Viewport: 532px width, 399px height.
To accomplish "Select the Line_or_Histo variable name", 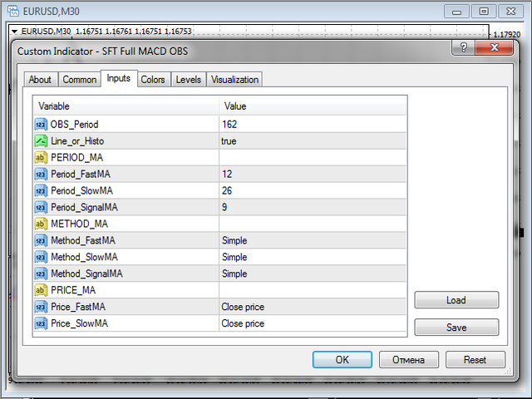I will click(x=77, y=141).
